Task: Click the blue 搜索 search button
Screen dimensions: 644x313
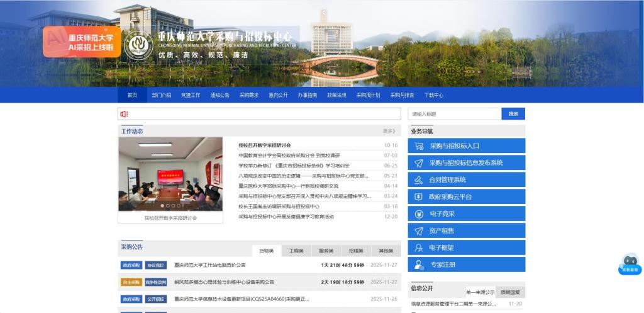Action: coord(513,114)
